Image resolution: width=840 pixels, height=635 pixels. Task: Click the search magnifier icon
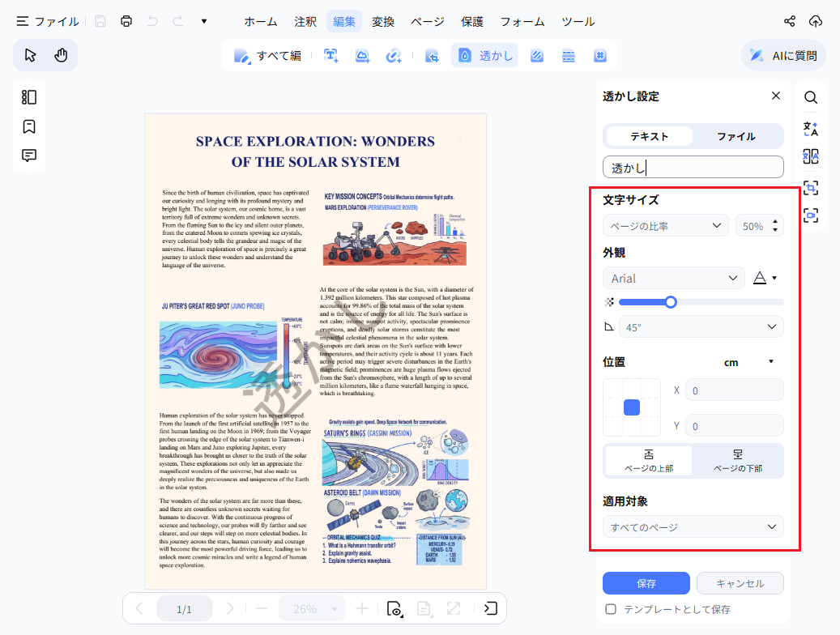pos(811,97)
